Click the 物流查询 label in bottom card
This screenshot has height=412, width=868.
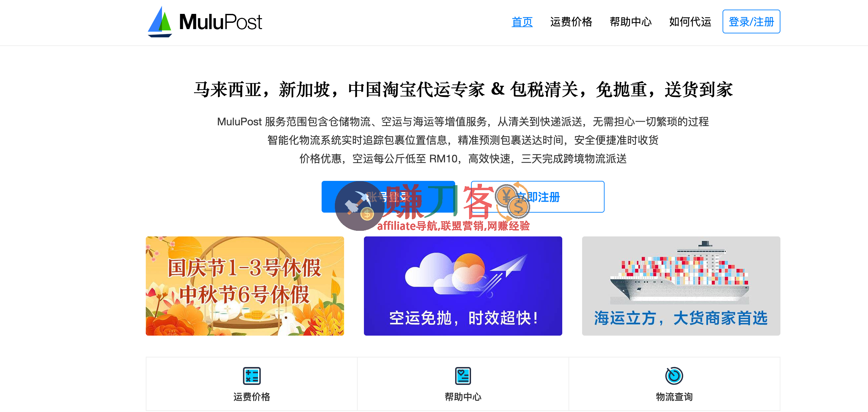click(674, 397)
